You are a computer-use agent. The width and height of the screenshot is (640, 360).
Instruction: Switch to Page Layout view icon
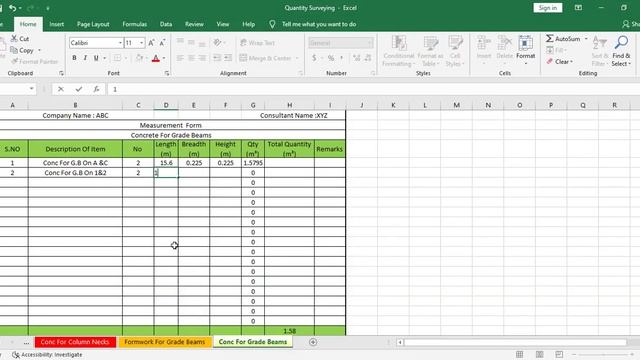(x=539, y=354)
